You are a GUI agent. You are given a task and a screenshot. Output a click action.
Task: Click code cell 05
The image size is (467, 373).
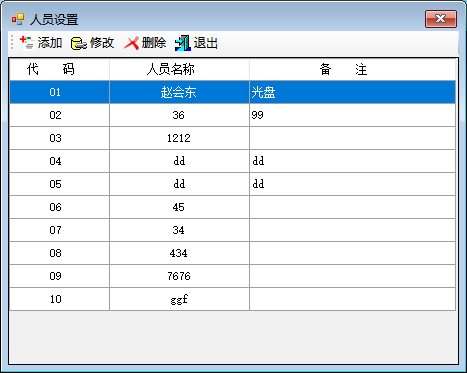tap(59, 184)
